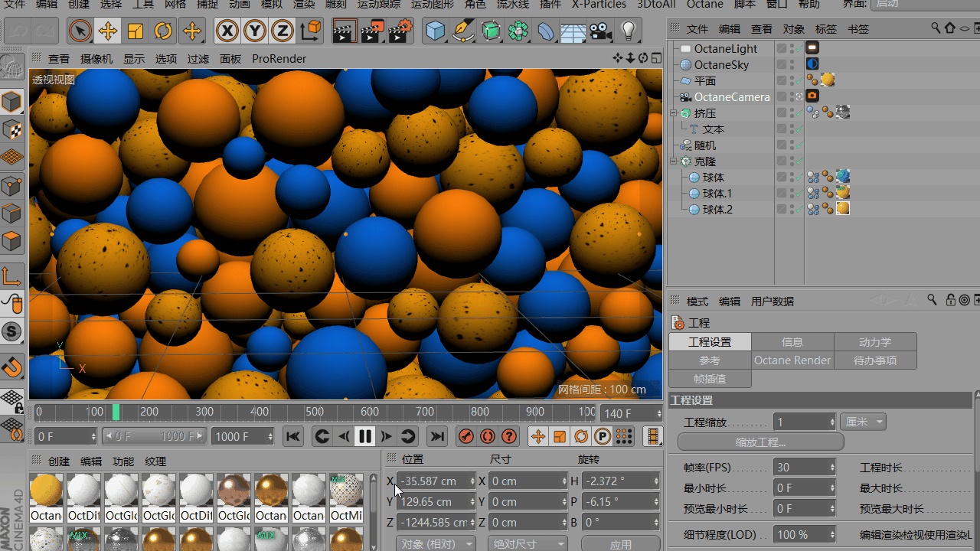Image resolution: width=980 pixels, height=551 pixels.
Task: Open the viewport ProRender menu
Action: (x=279, y=59)
